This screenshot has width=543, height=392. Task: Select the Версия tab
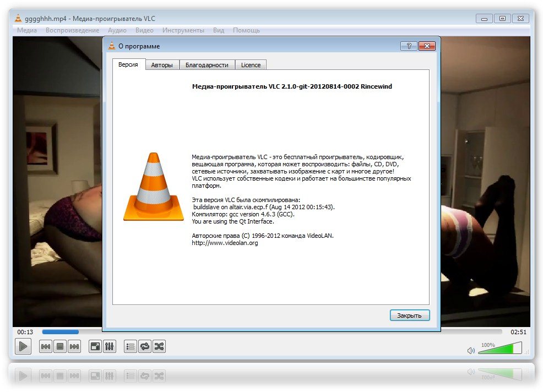pos(128,65)
